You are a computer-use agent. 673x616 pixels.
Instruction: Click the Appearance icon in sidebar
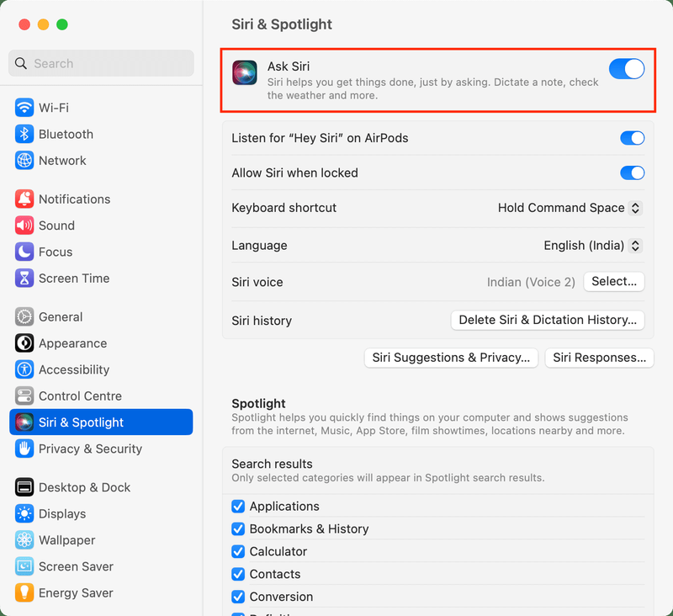[x=24, y=343]
